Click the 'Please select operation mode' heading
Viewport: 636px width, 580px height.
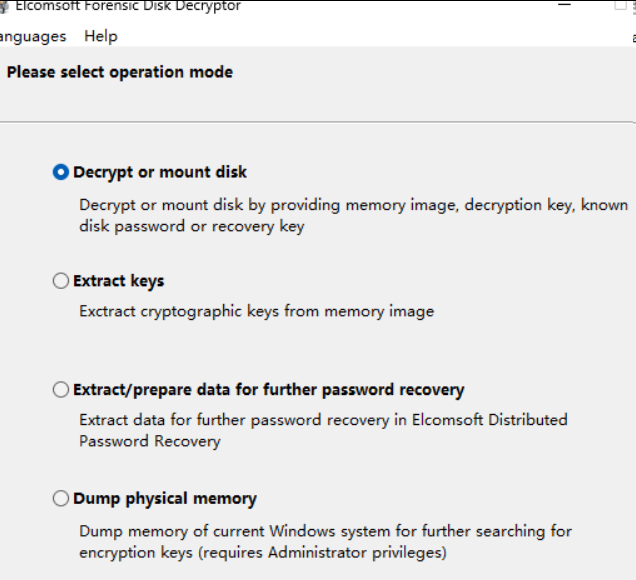coord(120,72)
